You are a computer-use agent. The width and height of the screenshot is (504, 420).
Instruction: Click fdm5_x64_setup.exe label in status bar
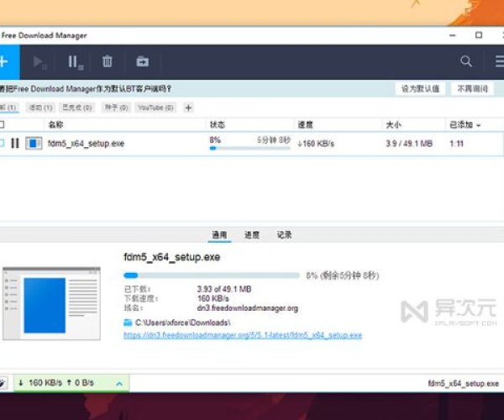click(463, 383)
